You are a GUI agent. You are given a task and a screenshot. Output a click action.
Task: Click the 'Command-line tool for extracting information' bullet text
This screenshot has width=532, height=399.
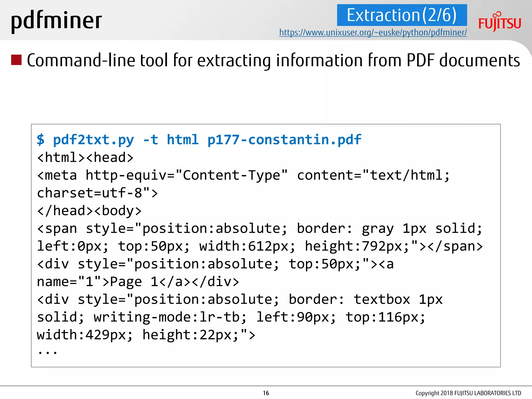[x=273, y=60]
